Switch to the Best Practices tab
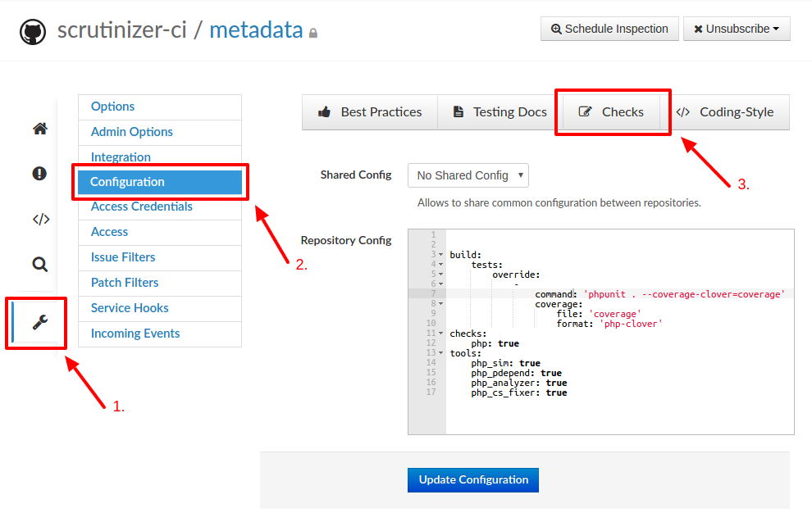The image size is (812, 522). [x=370, y=112]
